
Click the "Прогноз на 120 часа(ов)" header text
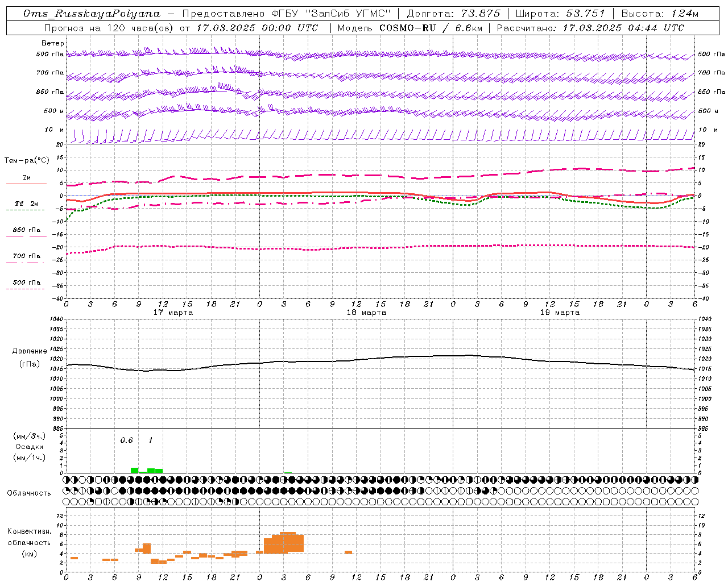pyautogui.click(x=109, y=28)
